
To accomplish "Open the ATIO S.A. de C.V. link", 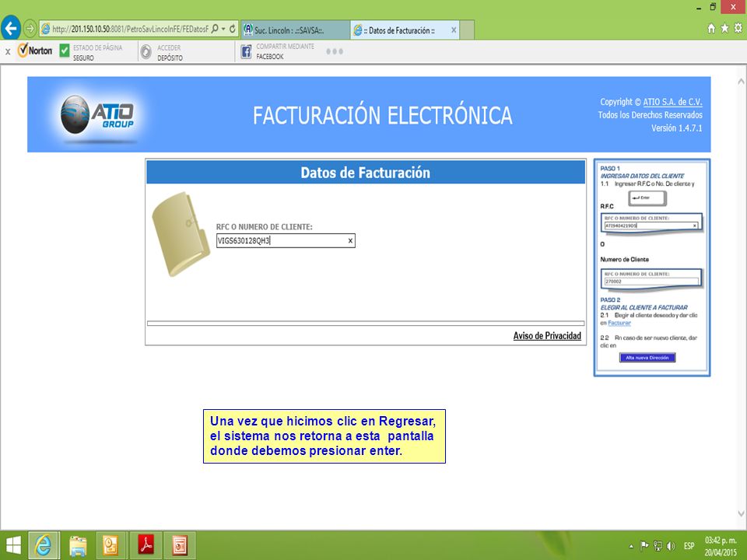I will 672,102.
